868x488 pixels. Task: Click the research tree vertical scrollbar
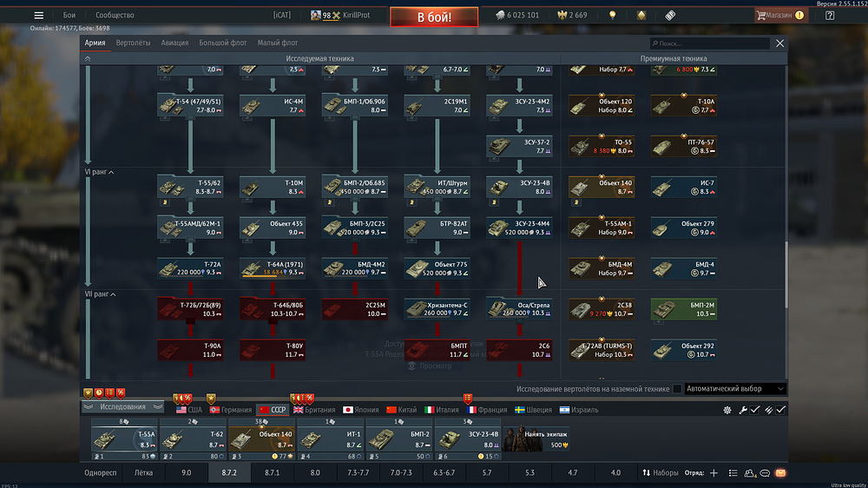(786, 274)
